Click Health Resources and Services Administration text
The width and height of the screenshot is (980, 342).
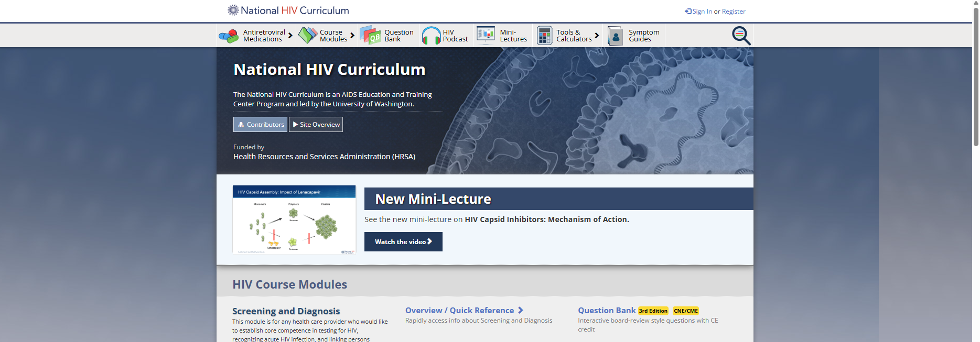pos(324,157)
